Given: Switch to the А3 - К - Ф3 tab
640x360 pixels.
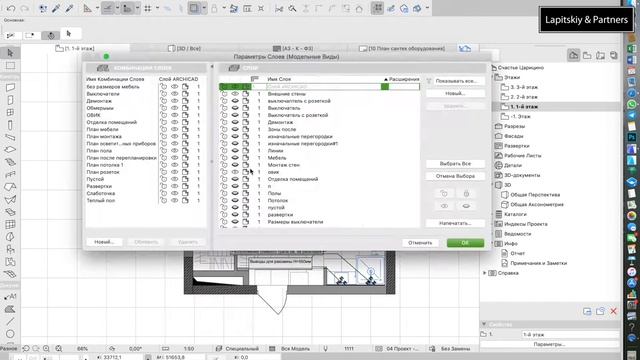Looking at the screenshot, I should (293, 48).
